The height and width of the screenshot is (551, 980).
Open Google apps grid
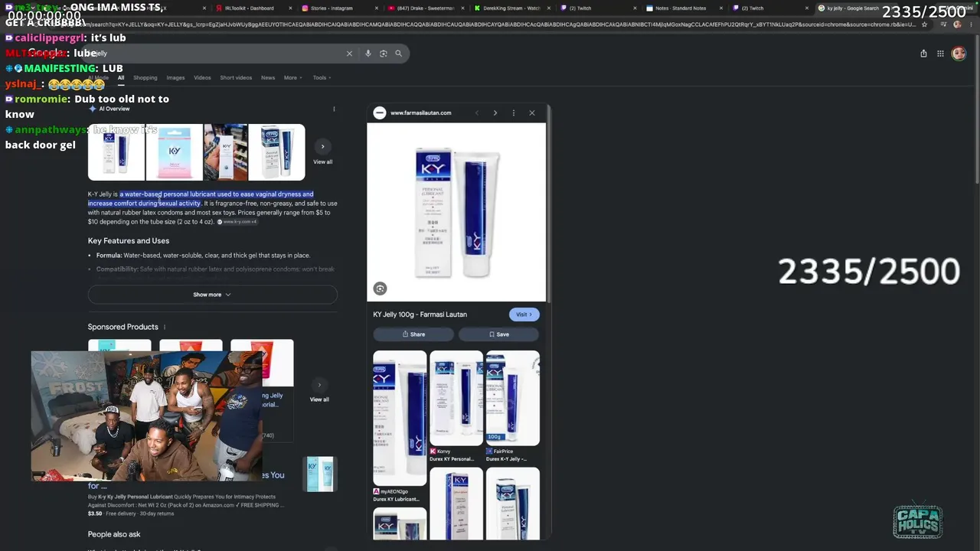point(940,54)
